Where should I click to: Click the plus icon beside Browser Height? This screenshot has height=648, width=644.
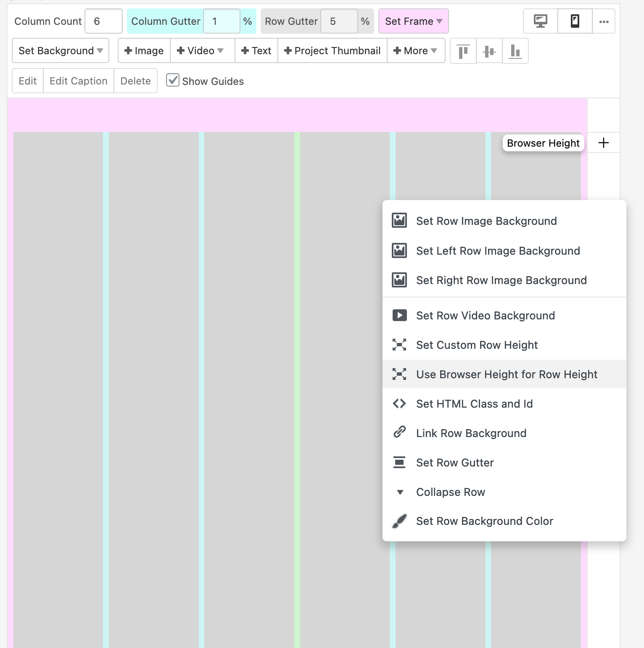click(x=603, y=143)
